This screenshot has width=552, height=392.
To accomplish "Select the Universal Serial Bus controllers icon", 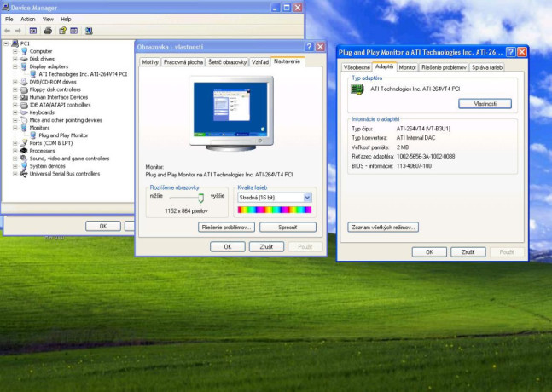I will (24, 174).
